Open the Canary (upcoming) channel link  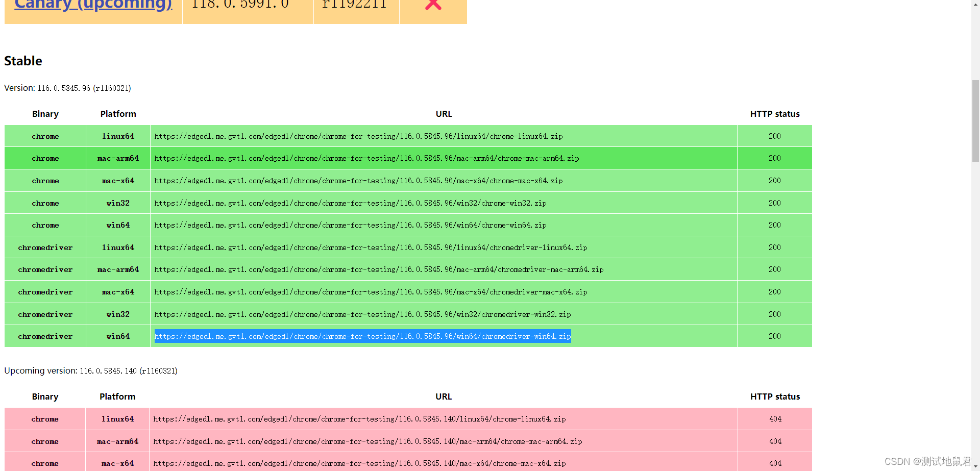tap(93, 5)
